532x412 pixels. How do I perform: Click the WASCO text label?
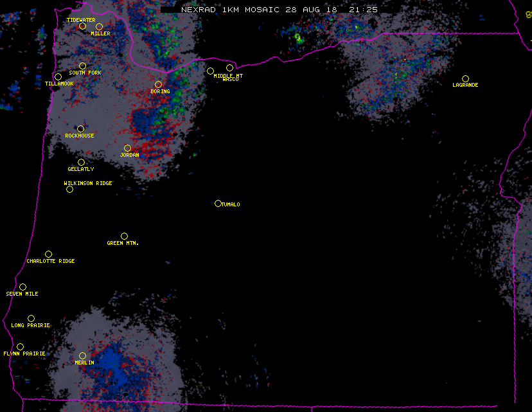click(x=230, y=80)
